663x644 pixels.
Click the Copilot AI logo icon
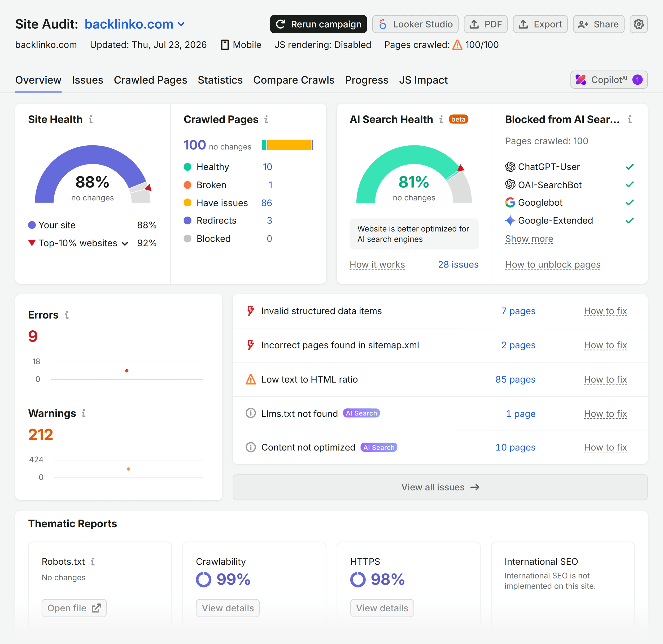[581, 80]
